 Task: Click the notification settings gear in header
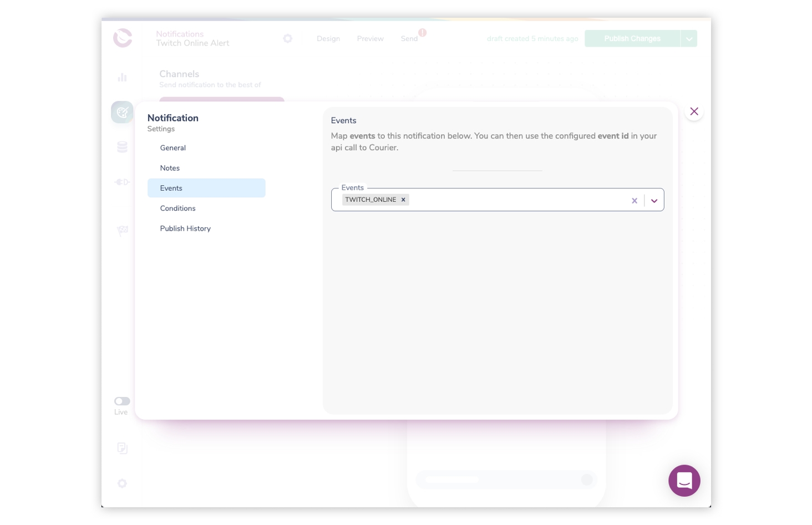click(x=287, y=38)
